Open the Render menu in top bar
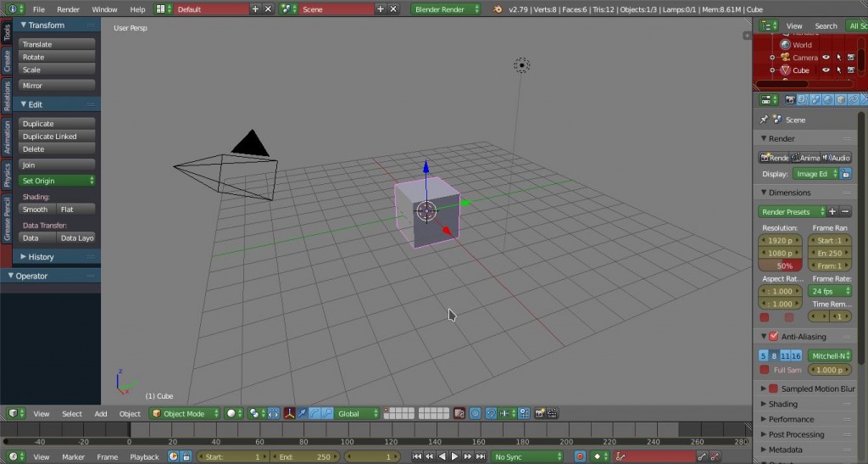 tap(68, 9)
